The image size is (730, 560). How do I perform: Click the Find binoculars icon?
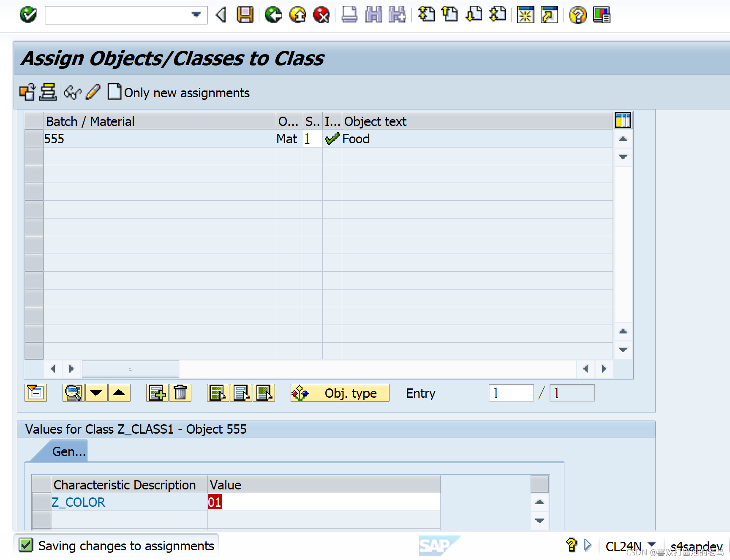tap(373, 15)
